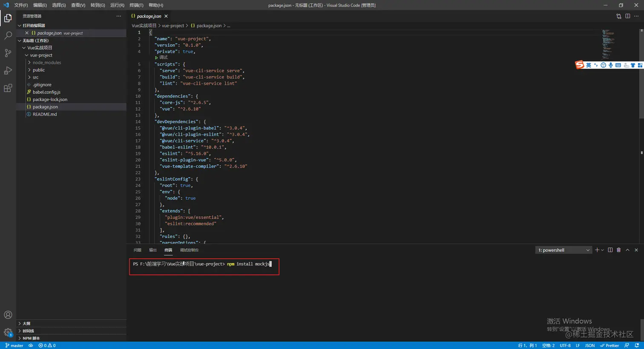This screenshot has width=644, height=349.
Task: Open the Manage gear icon
Action: pyautogui.click(x=8, y=332)
